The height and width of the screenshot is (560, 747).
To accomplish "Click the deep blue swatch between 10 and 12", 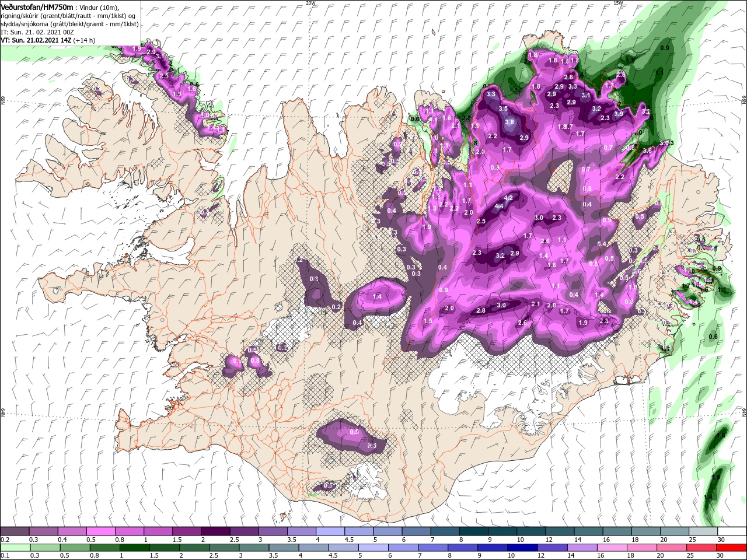I will [x=522, y=547].
